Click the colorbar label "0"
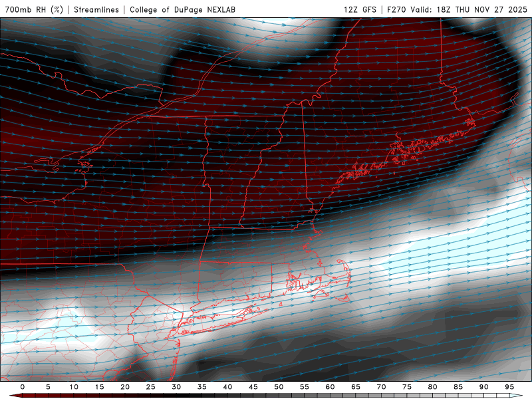 [23, 387]
